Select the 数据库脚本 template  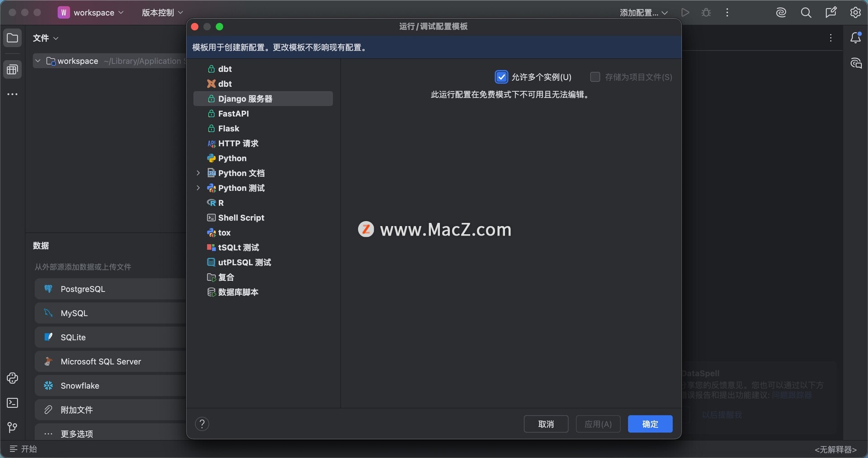point(263,293)
